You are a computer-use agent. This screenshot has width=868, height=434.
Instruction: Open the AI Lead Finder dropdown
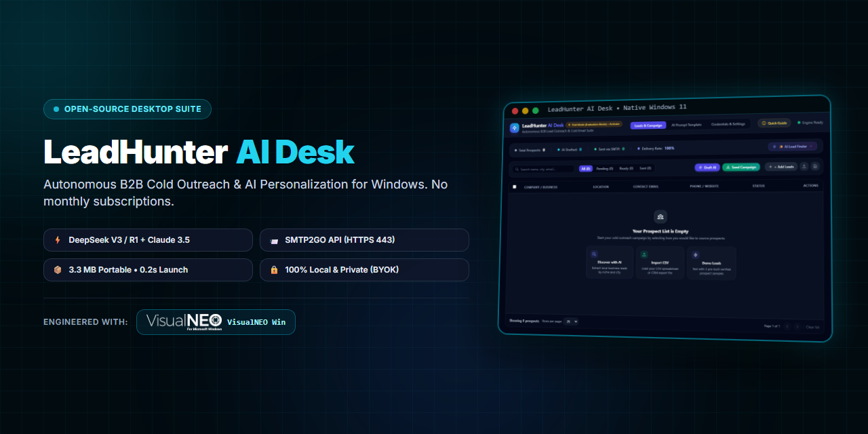click(793, 146)
